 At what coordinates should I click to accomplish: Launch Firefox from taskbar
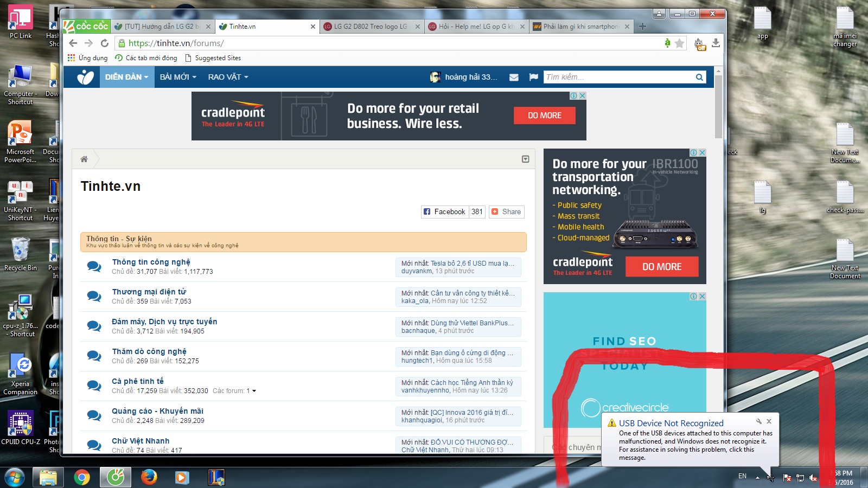[149, 477]
